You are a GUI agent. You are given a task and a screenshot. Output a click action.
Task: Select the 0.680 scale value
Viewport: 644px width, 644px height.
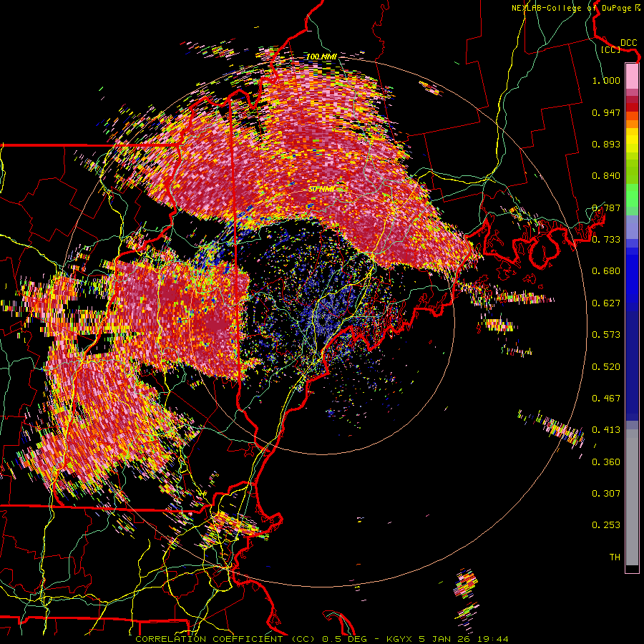click(x=606, y=271)
